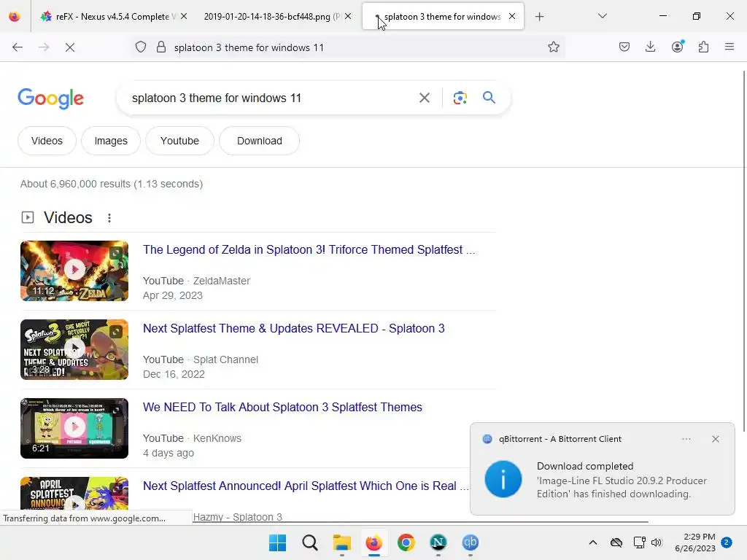Close the splatoon 3 theme tab
This screenshot has height=560, width=747.
click(511, 17)
